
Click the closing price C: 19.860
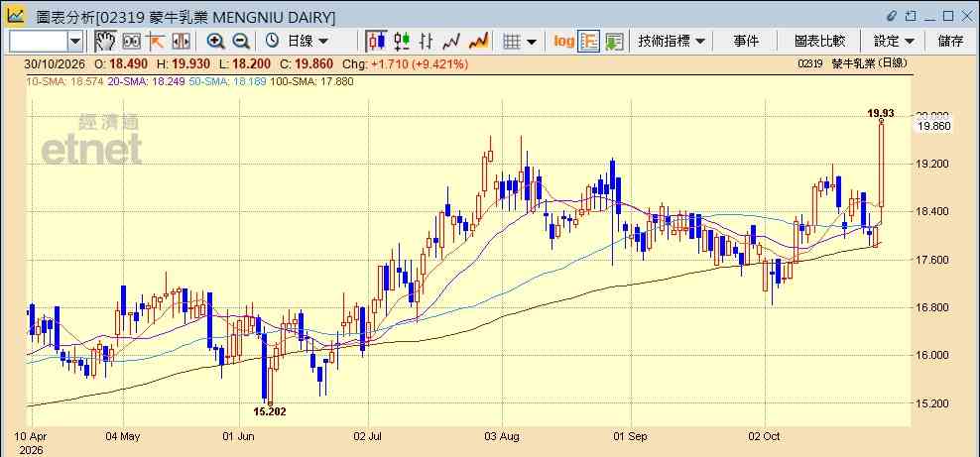(306, 63)
